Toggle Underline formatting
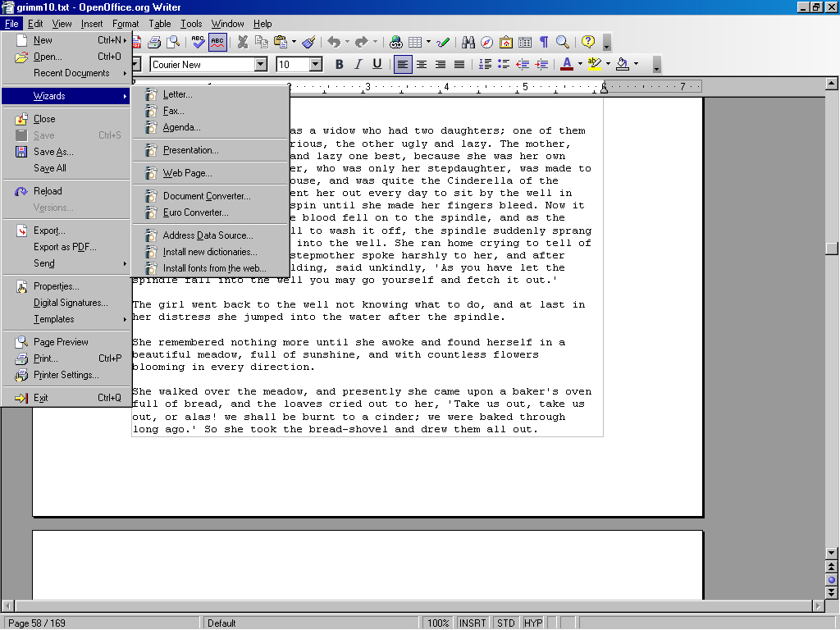The height and width of the screenshot is (630, 840). (x=377, y=64)
